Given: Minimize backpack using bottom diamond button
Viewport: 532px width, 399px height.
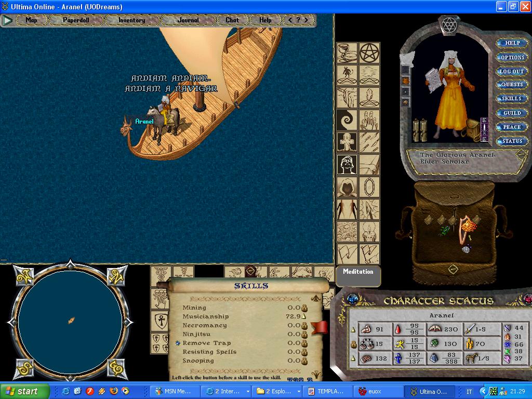Looking at the screenshot, I should (453, 270).
